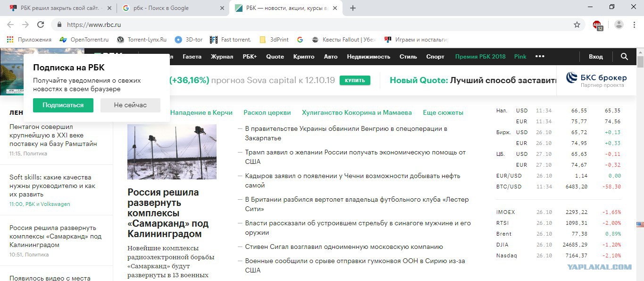Click the Вход login button

point(596,57)
